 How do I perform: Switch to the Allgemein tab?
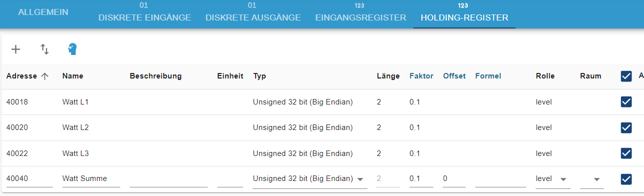(x=43, y=12)
